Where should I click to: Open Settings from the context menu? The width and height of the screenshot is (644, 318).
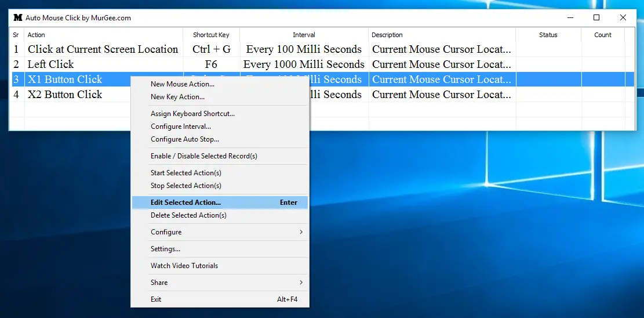(165, 249)
